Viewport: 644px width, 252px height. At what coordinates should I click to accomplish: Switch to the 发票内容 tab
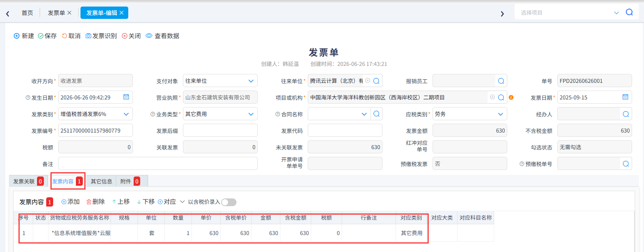(68, 181)
